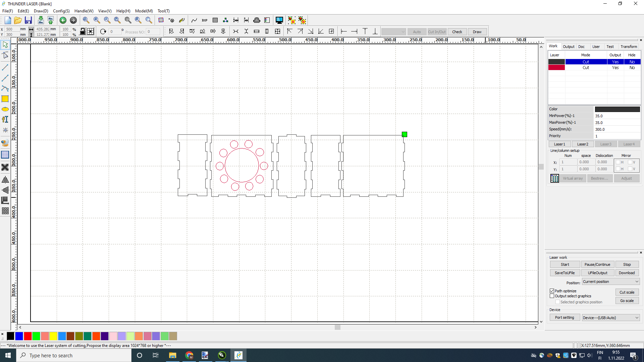Expand the Position dropdown menu

636,282
